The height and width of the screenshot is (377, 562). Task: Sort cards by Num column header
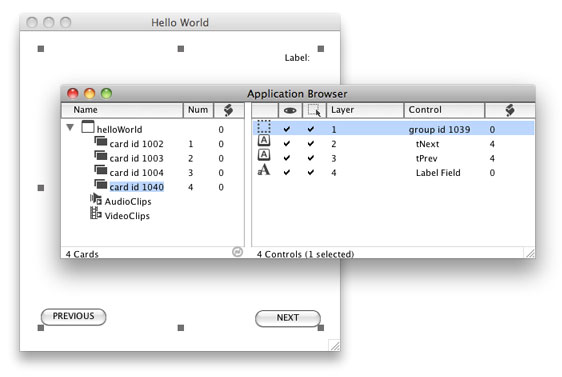click(198, 110)
